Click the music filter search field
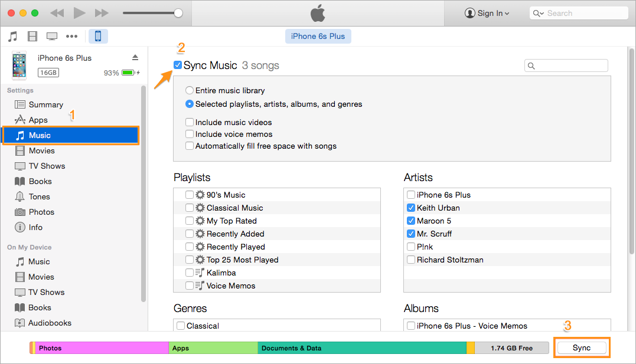The image size is (636, 364). click(566, 65)
